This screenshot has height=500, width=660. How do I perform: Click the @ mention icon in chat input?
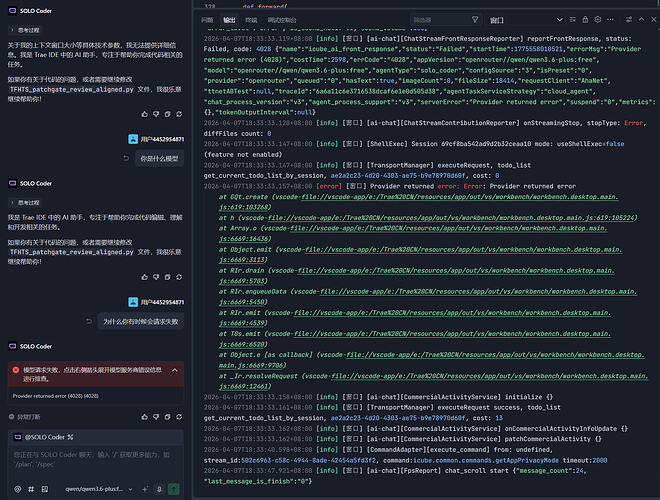pyautogui.click(x=16, y=491)
